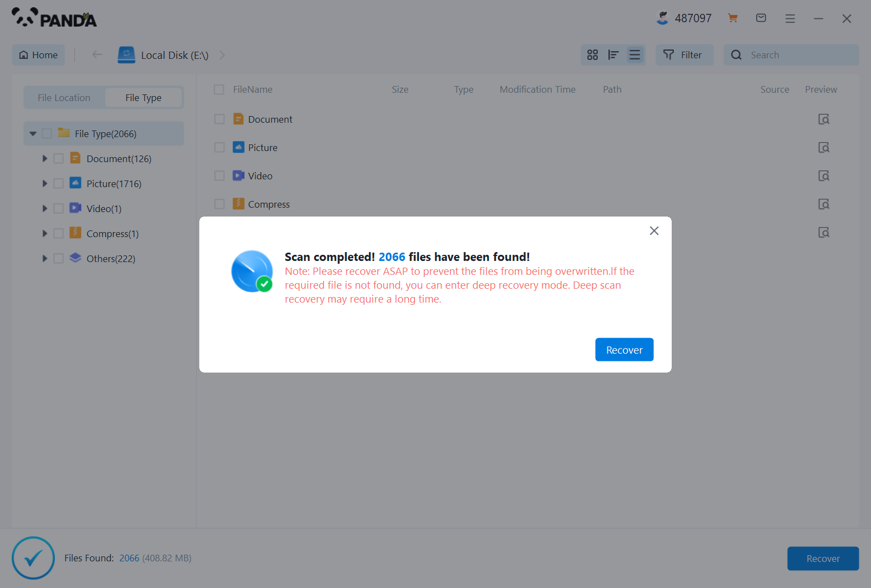Click the Local Disk drive icon
The width and height of the screenshot is (871, 588).
pyautogui.click(x=127, y=55)
